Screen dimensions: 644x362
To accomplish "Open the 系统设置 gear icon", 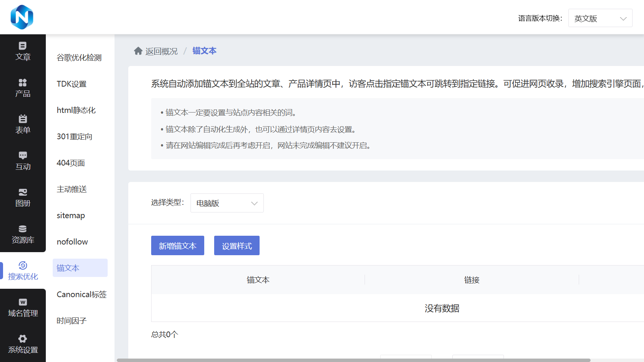I will click(x=23, y=339).
